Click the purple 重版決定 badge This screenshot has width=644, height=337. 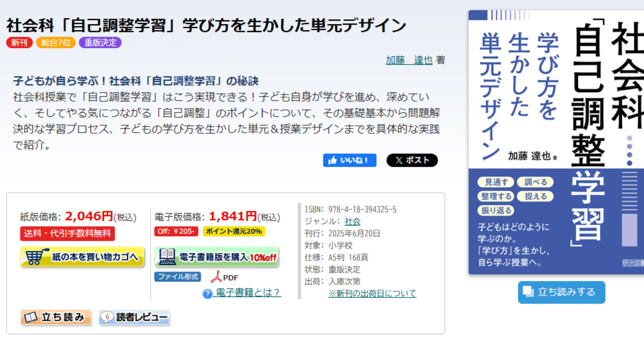click(100, 43)
